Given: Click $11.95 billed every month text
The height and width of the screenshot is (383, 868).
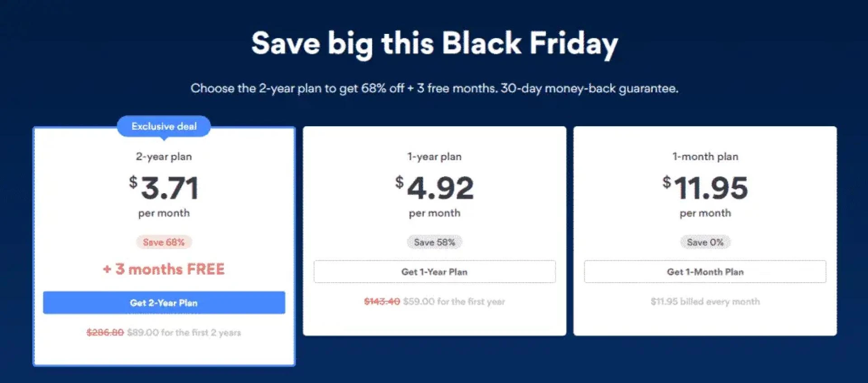Looking at the screenshot, I should (705, 301).
